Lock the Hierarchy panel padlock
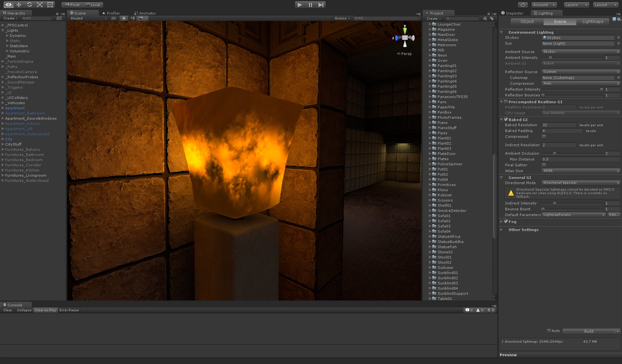622x364 pixels. click(57, 13)
